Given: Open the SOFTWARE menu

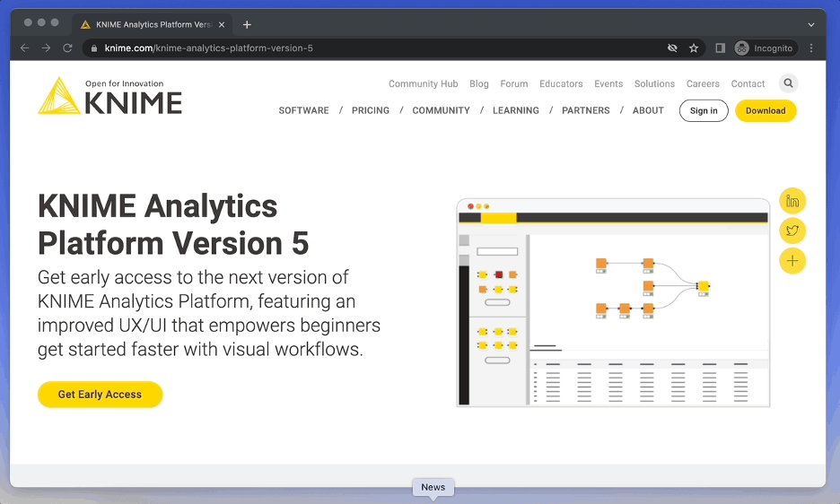Looking at the screenshot, I should click(303, 110).
